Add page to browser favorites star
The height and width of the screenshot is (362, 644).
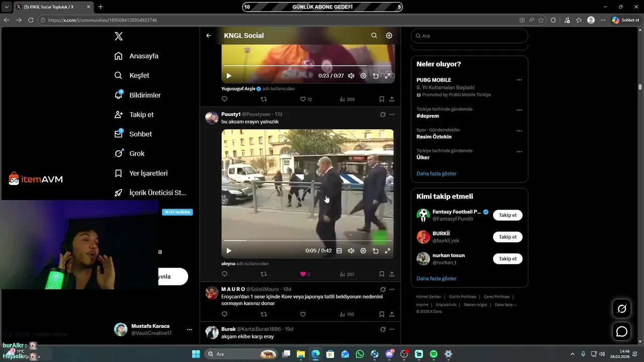541,20
